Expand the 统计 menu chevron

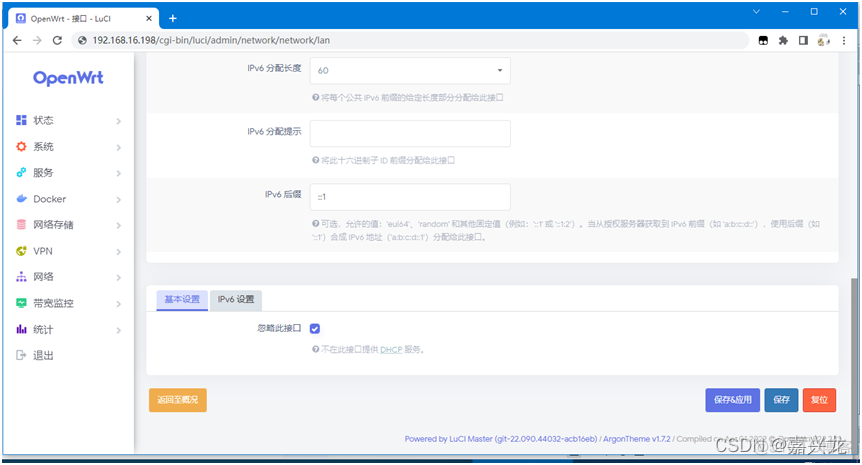coord(119,330)
